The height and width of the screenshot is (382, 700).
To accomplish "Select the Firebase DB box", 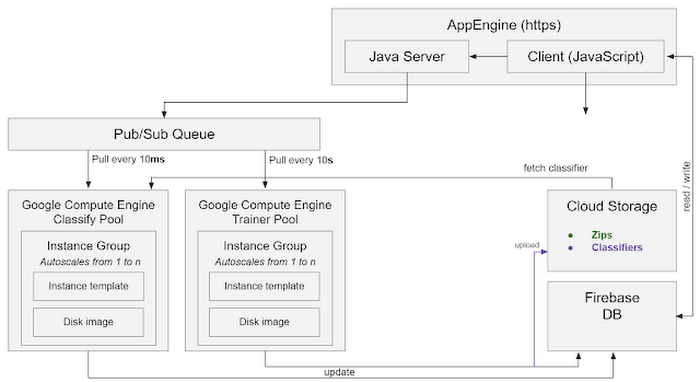I will (612, 316).
